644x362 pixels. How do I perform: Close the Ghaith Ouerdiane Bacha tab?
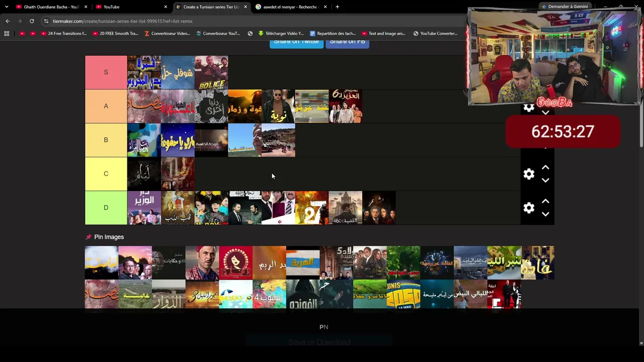pos(86,7)
